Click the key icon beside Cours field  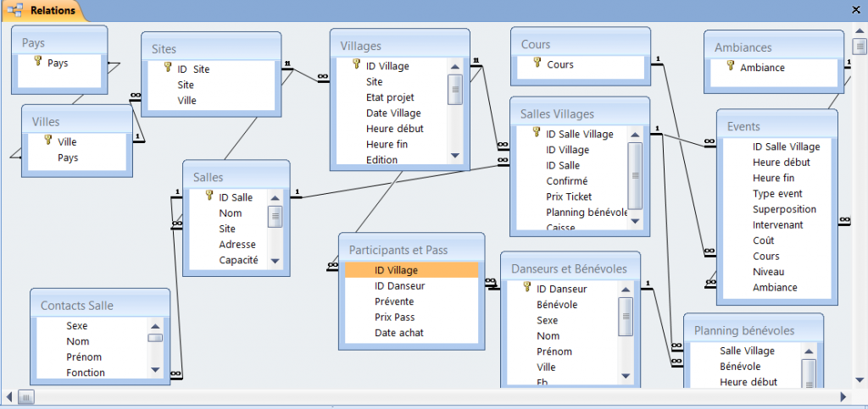pos(537,64)
